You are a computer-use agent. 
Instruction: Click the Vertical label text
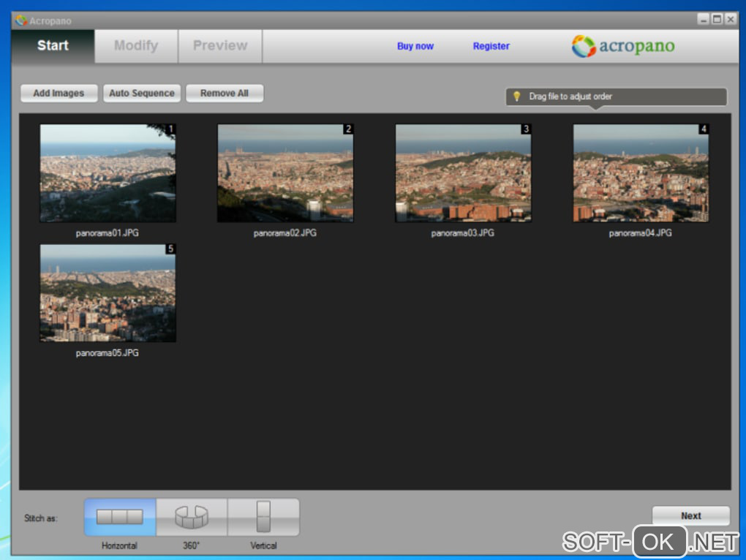point(263,545)
